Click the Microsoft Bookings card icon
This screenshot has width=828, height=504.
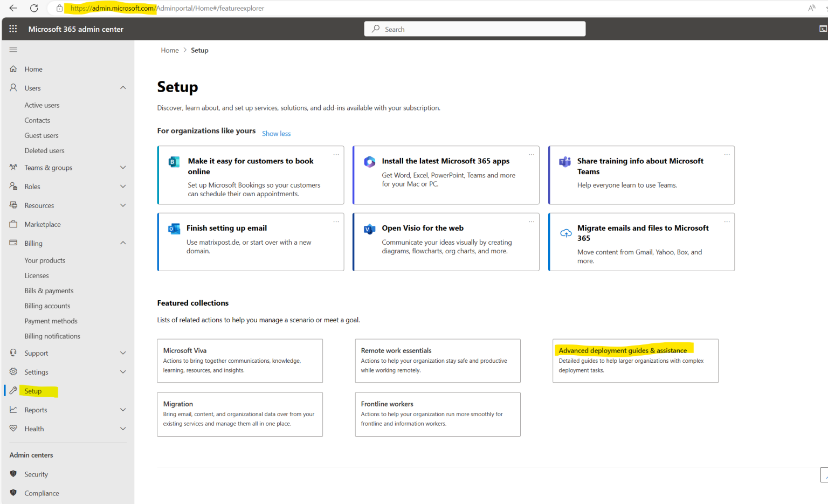coord(174,162)
